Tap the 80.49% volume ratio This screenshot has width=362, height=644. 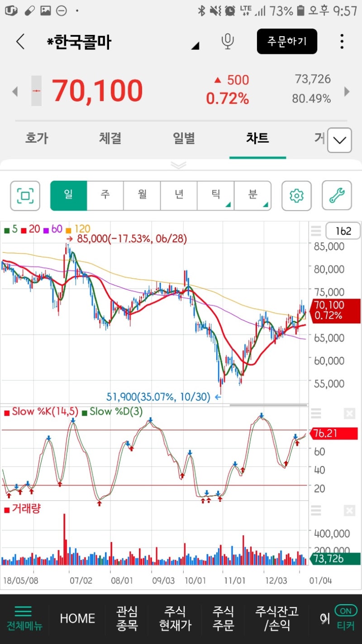[311, 99]
